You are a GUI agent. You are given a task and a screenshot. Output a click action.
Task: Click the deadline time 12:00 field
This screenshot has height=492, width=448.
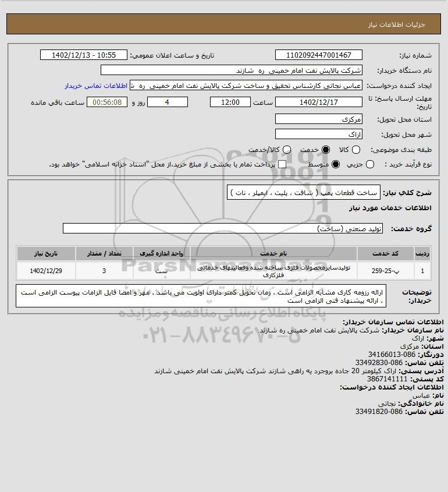coord(230,102)
